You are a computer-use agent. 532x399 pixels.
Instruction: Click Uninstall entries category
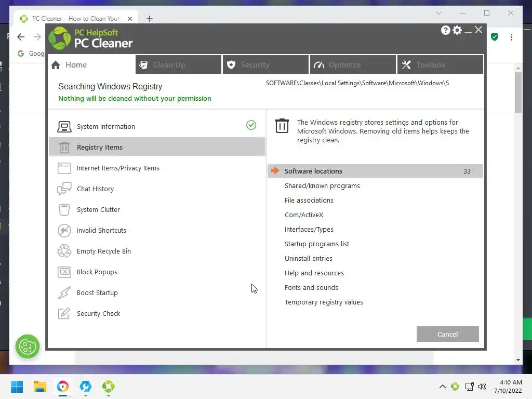[309, 259]
